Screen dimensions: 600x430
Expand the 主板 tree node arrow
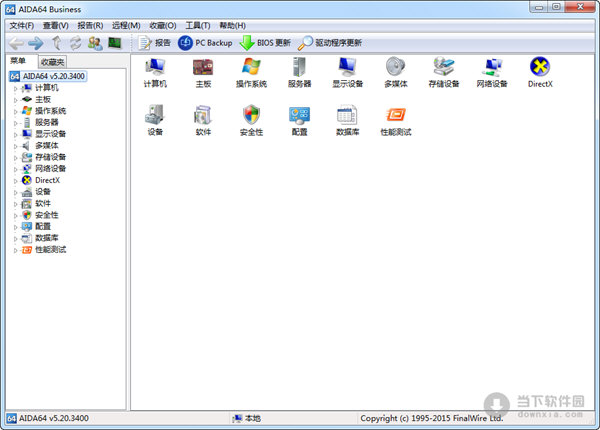[x=16, y=100]
